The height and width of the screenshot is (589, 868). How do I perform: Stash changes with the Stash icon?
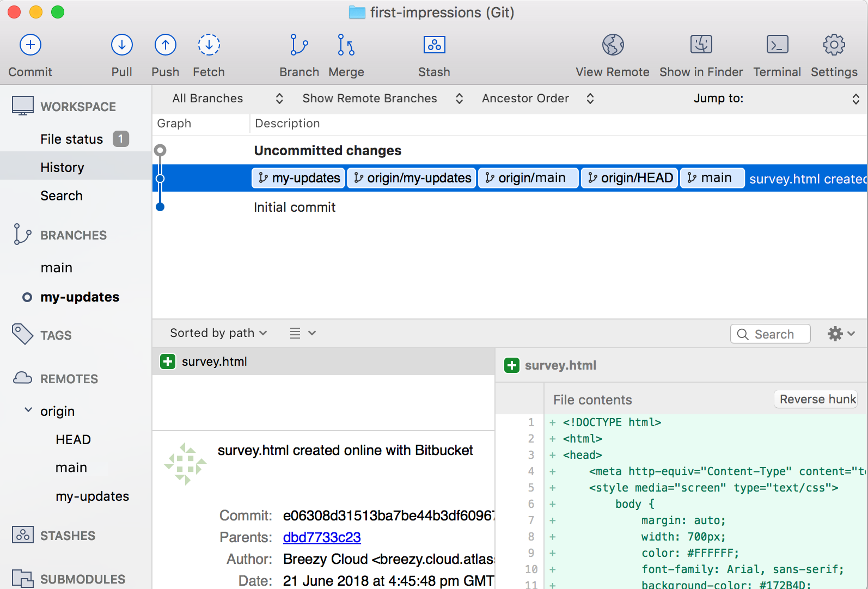click(x=434, y=45)
